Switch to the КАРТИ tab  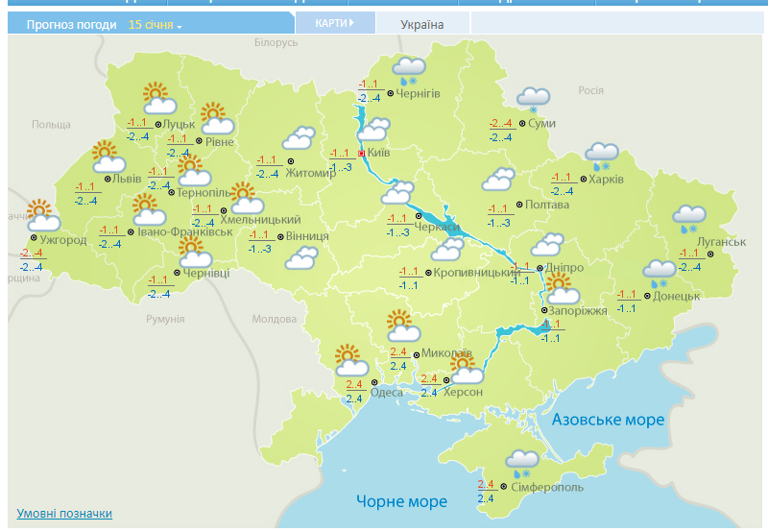(335, 23)
